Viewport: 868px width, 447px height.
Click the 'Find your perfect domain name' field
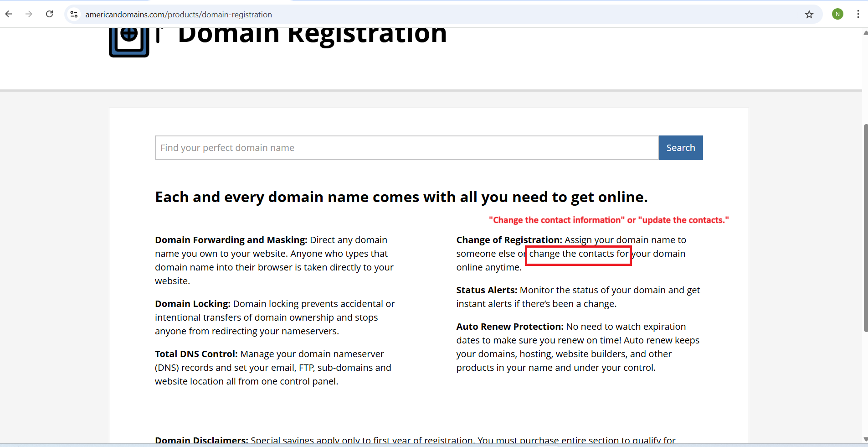[x=406, y=148]
